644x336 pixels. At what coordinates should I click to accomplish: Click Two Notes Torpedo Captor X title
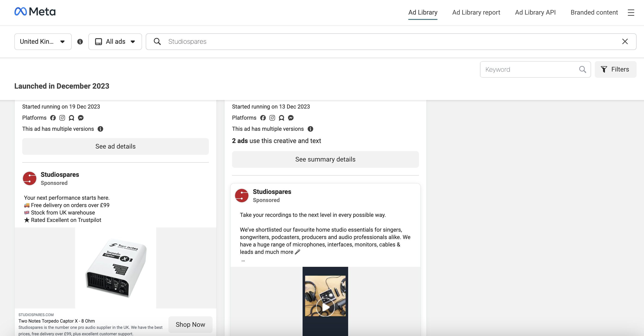(56, 321)
